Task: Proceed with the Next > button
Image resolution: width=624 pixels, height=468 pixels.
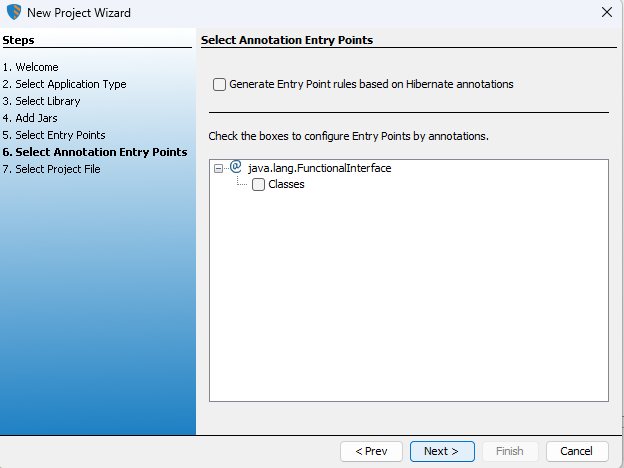Action: point(442,451)
